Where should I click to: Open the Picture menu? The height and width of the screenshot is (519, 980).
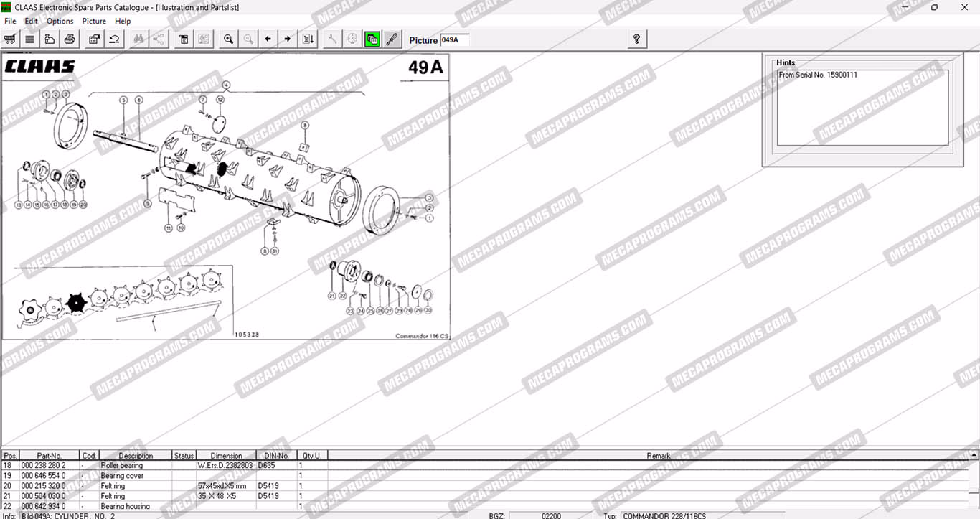click(94, 21)
